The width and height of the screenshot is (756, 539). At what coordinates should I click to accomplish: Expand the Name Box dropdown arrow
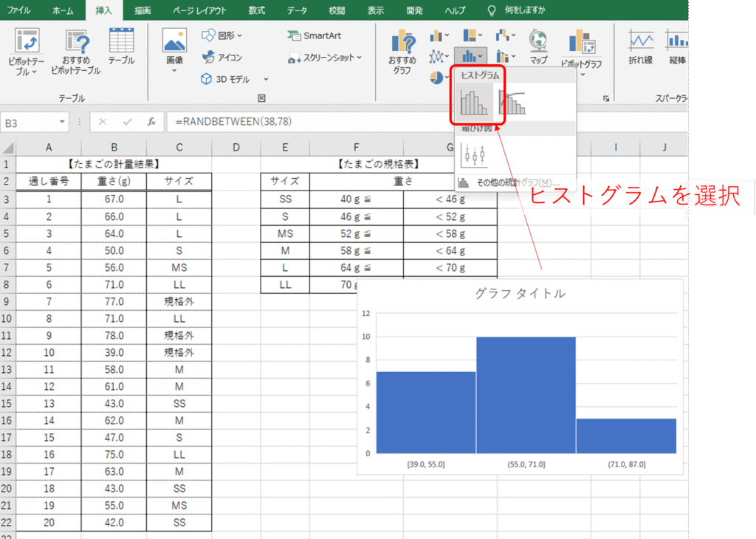click(x=61, y=123)
